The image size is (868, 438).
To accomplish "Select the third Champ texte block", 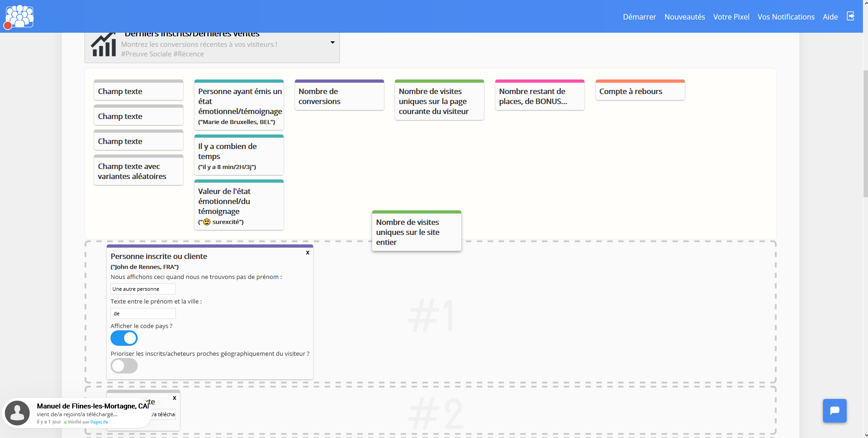I will coord(139,140).
